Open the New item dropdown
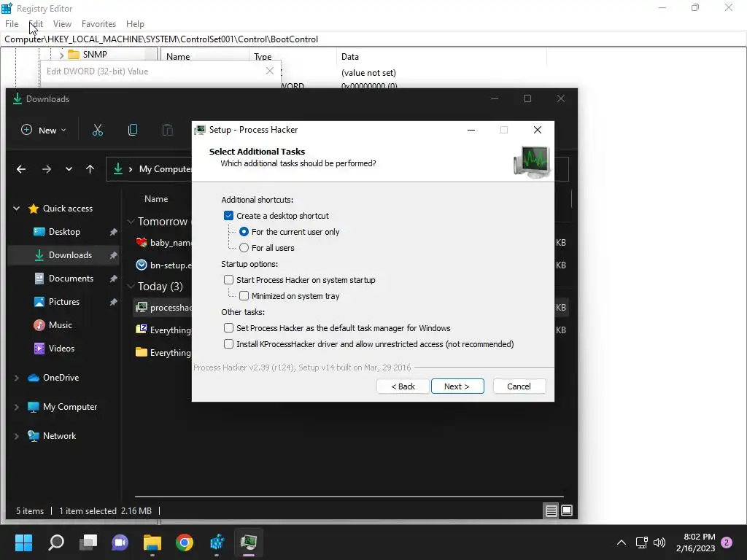 pyautogui.click(x=44, y=130)
